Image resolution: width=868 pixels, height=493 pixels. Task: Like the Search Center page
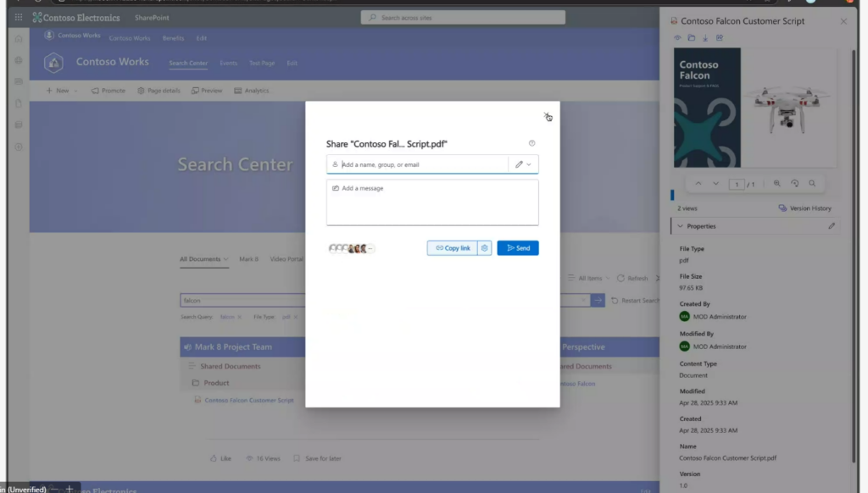pyautogui.click(x=221, y=458)
